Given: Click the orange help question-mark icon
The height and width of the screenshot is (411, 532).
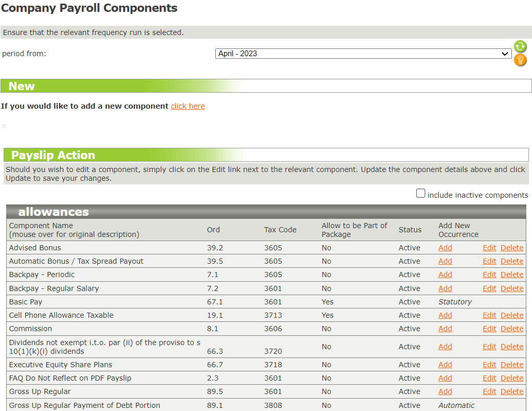Looking at the screenshot, I should pos(520,60).
